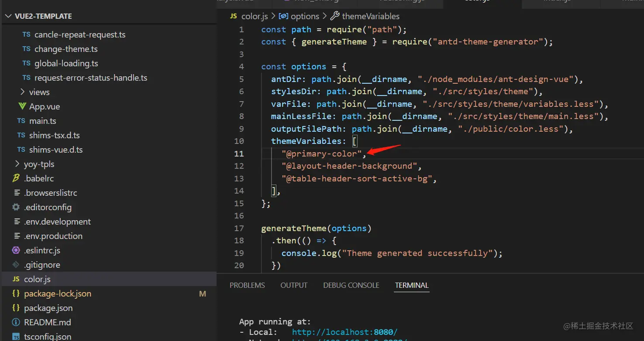
Task: Click the JS icon beside color.js in Explorer
Action: pyautogui.click(x=16, y=279)
